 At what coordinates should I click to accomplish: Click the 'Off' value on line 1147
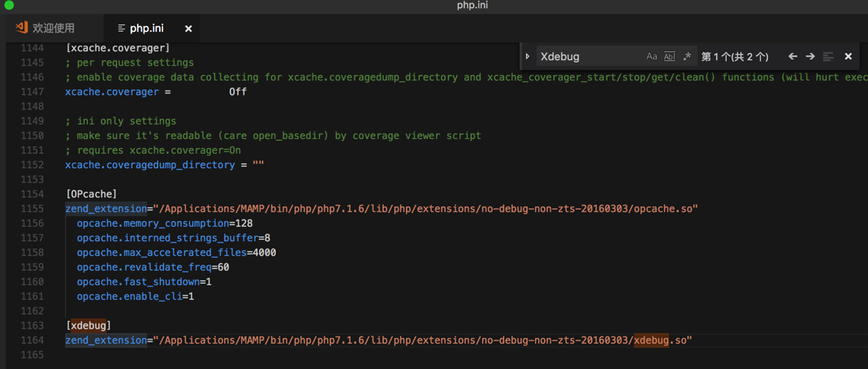tap(238, 92)
